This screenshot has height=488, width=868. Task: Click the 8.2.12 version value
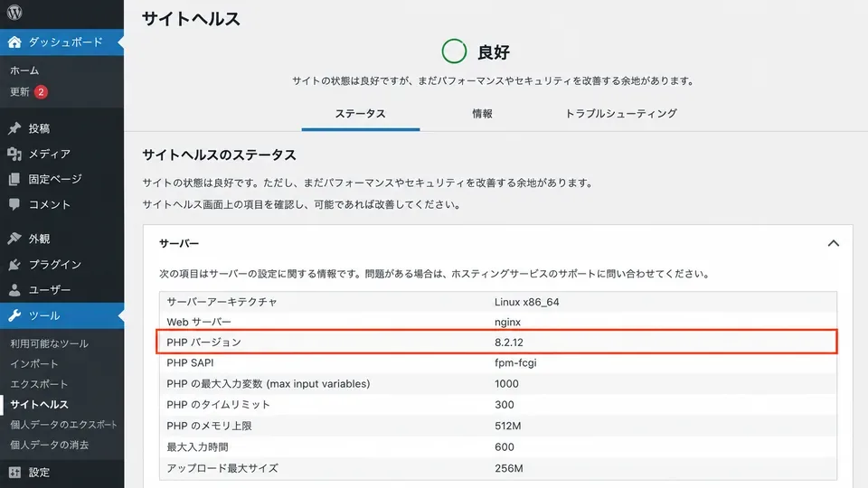[509, 343]
